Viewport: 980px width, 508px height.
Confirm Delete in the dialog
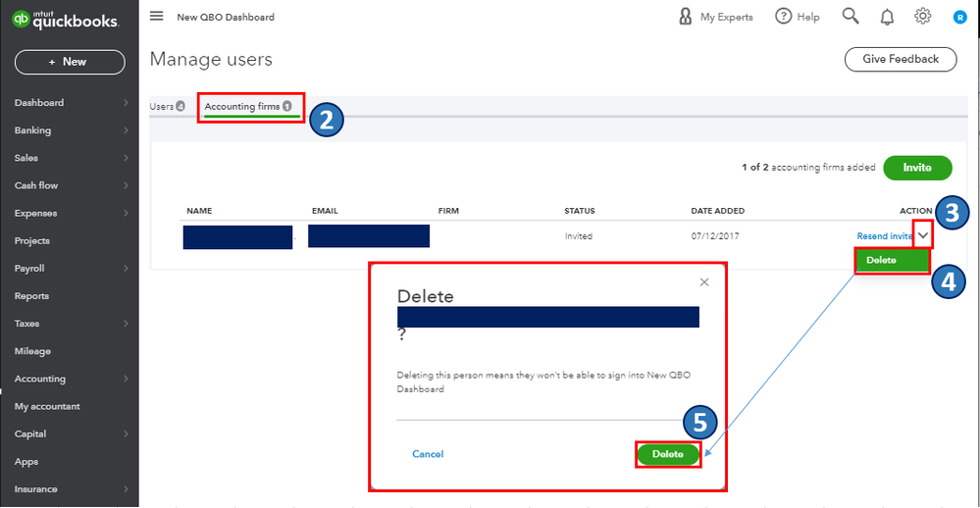[667, 454]
